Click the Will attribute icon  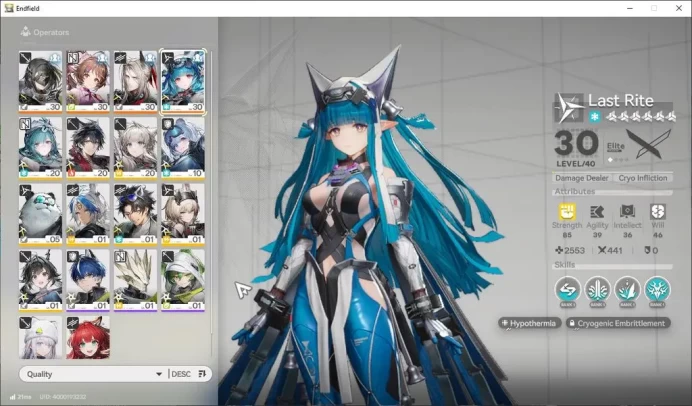[x=658, y=212]
